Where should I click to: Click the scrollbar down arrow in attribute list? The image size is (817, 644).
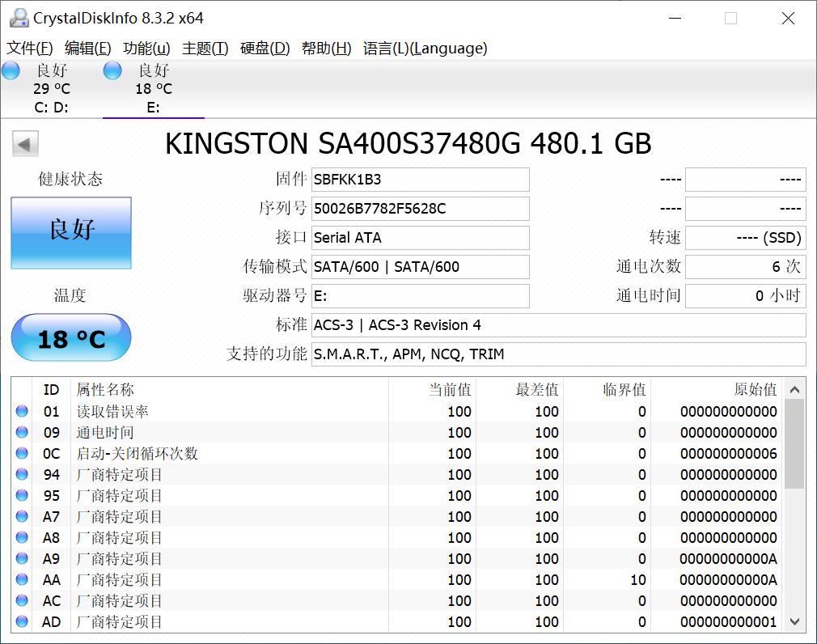[x=795, y=622]
